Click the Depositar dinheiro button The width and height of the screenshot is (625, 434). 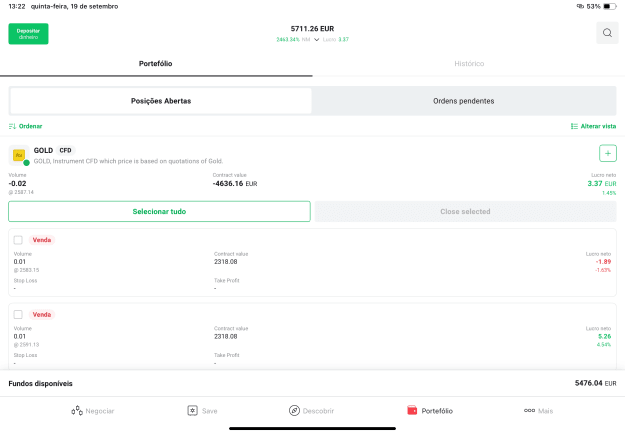tap(28, 33)
